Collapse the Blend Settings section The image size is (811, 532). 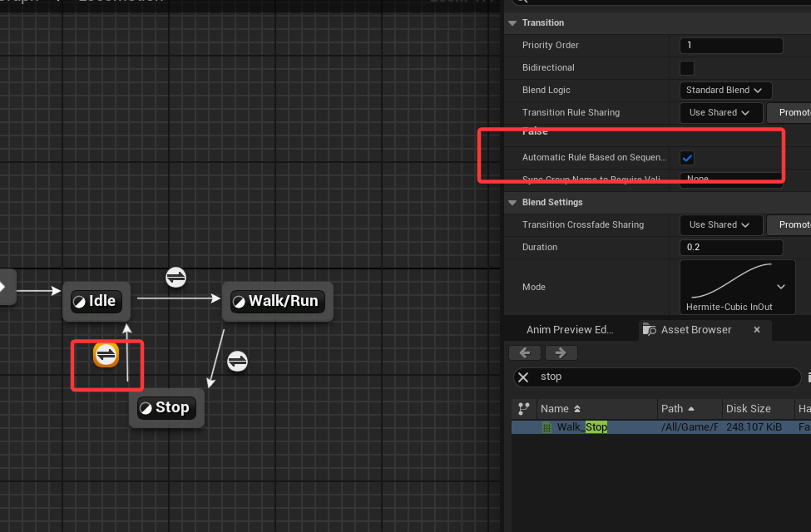click(x=511, y=202)
